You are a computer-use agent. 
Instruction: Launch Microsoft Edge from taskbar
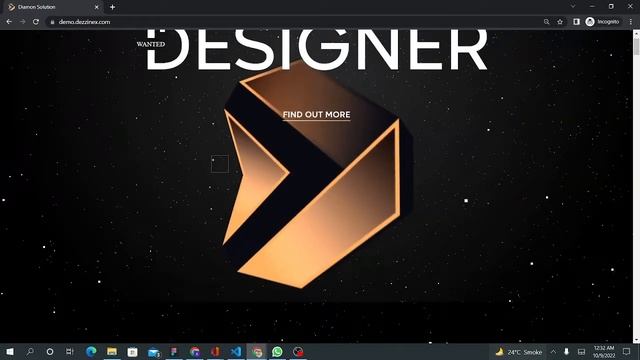pyautogui.click(x=91, y=351)
